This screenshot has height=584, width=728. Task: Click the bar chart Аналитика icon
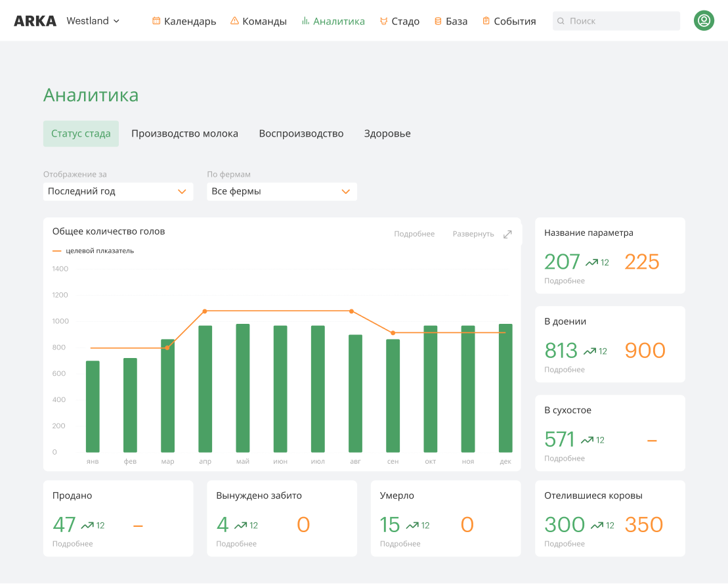click(x=305, y=21)
